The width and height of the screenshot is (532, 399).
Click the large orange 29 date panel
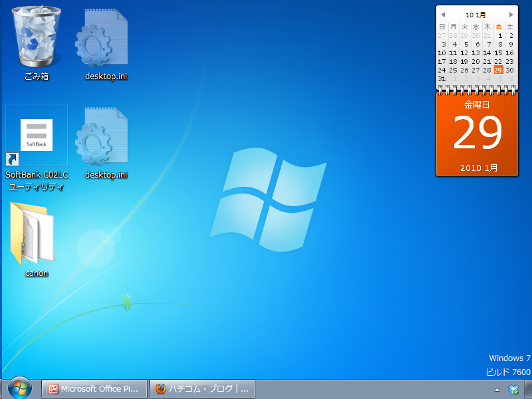[477, 133]
